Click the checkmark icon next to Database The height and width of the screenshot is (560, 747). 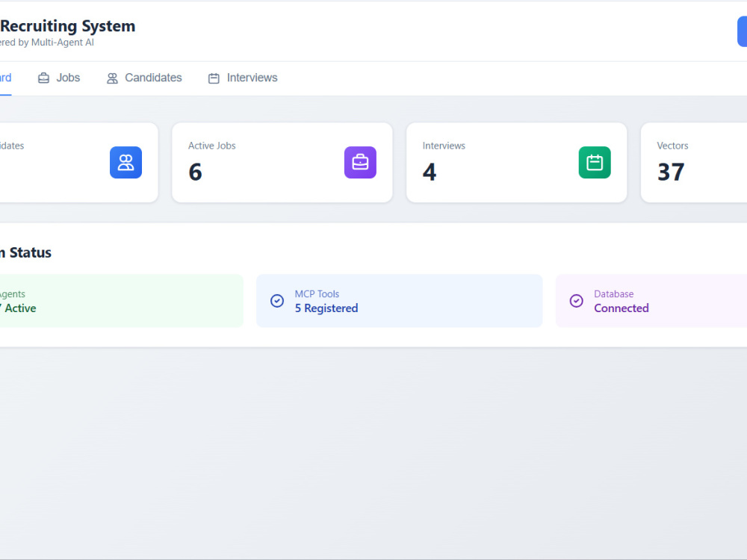[577, 301]
